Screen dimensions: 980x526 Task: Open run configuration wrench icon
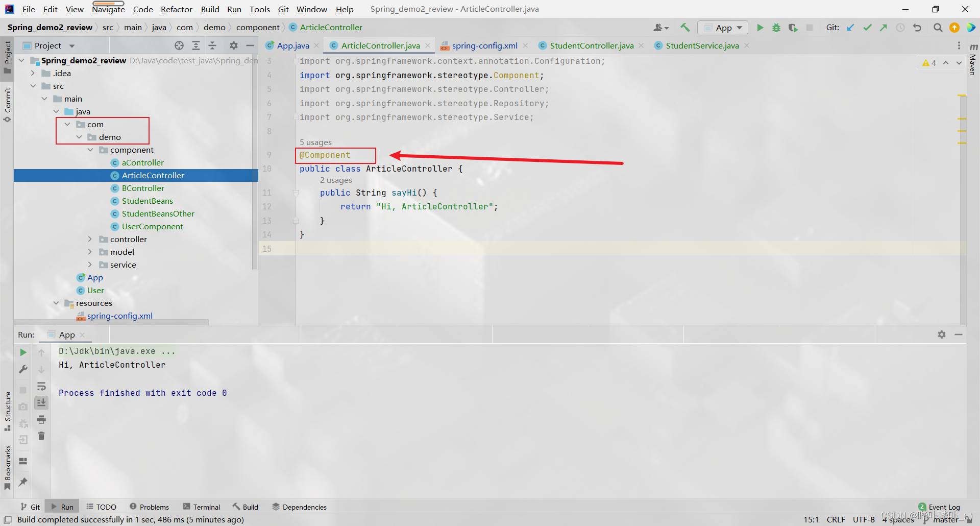pyautogui.click(x=23, y=369)
